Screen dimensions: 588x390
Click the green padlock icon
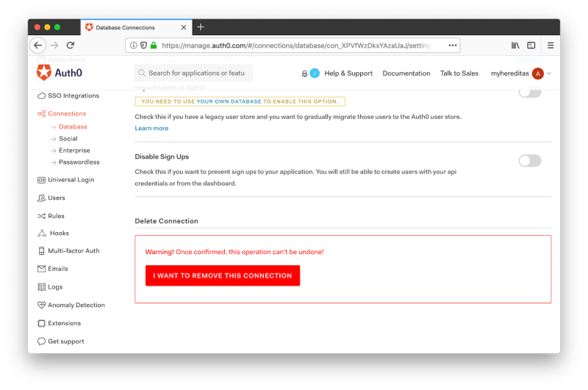[154, 46]
